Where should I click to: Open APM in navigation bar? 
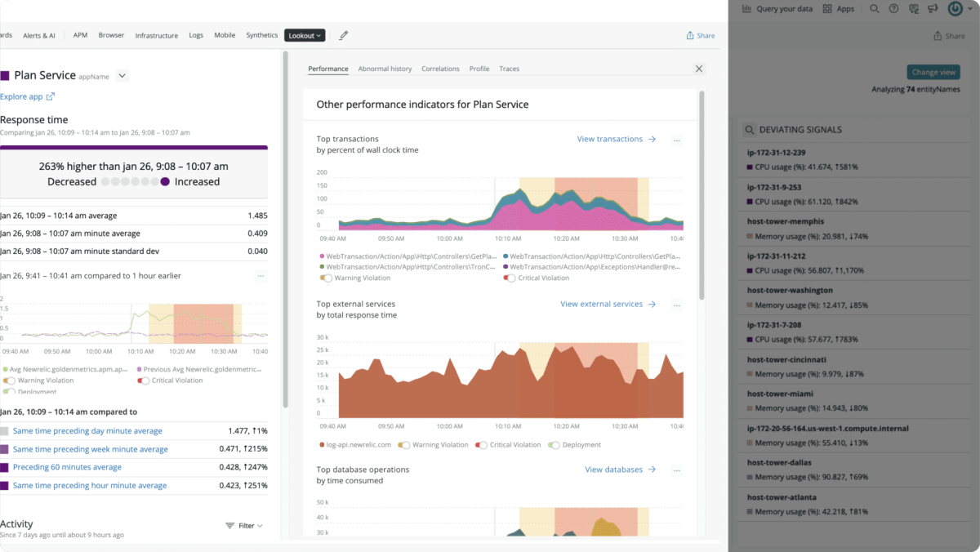click(x=80, y=35)
